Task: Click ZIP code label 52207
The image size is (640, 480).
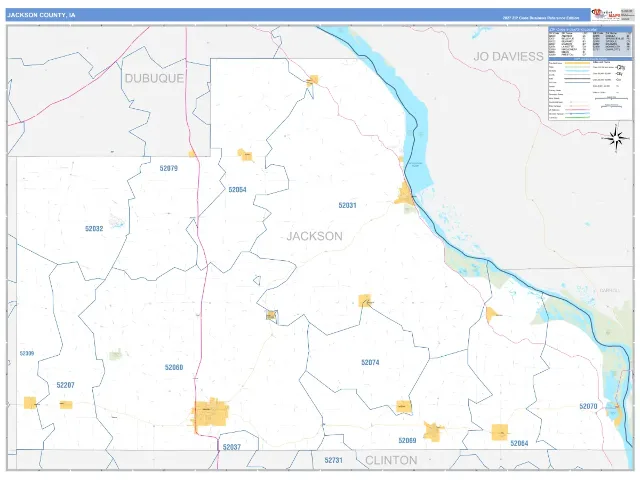Action: pyautogui.click(x=65, y=385)
